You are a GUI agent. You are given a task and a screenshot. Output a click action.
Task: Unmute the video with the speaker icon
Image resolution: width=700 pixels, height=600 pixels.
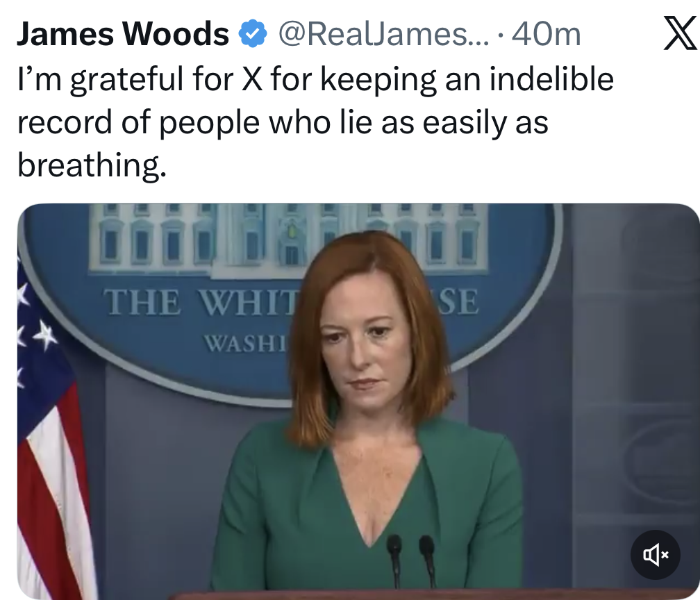pyautogui.click(x=656, y=555)
